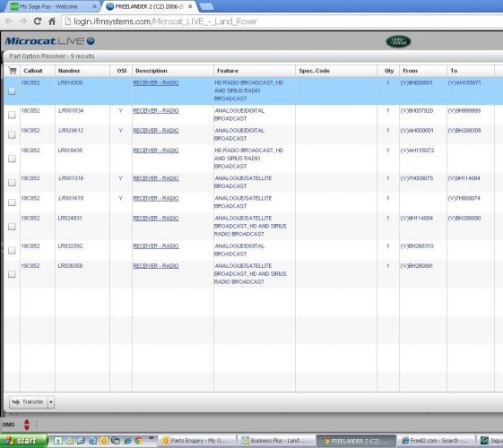Click To value (V)BH268309

(464, 131)
